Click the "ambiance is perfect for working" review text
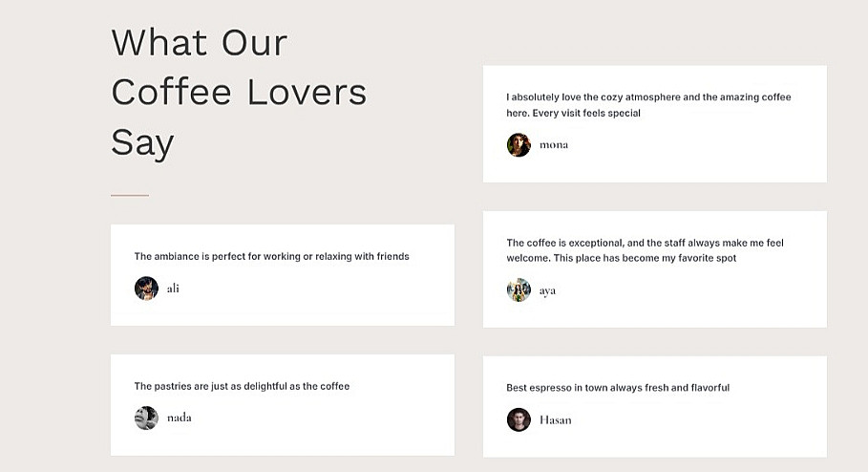This screenshot has height=472, width=868. coord(271,256)
